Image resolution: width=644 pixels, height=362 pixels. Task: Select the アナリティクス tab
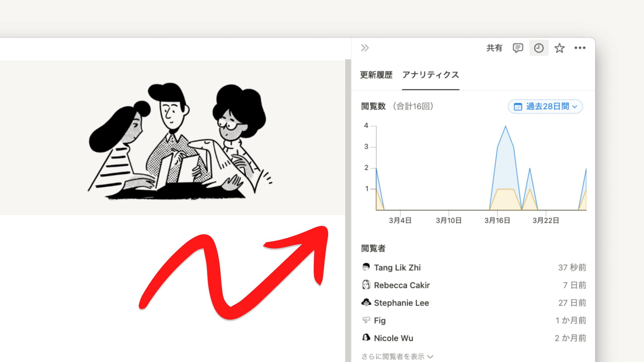(x=430, y=75)
